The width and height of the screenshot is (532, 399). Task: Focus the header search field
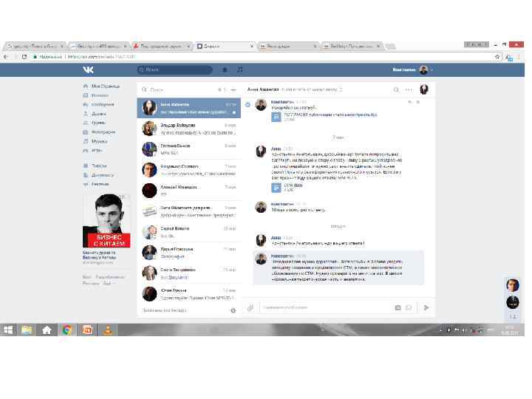175,70
